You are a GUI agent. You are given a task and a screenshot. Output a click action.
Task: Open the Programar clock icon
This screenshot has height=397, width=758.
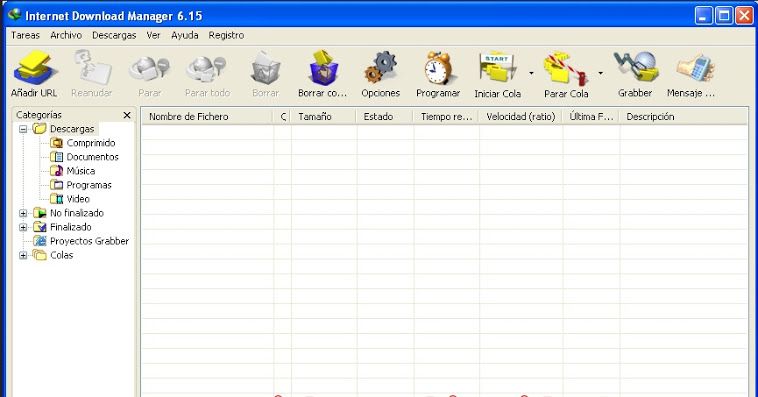coord(438,67)
